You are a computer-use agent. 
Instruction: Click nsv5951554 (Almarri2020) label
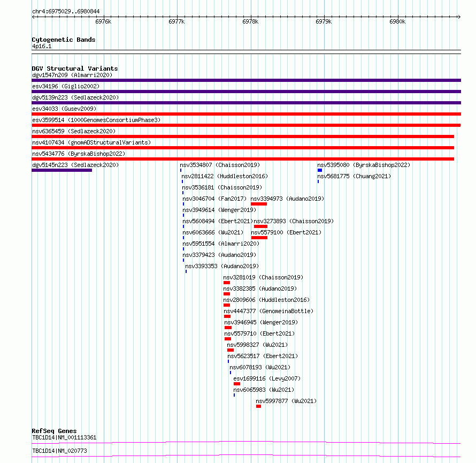click(x=221, y=244)
